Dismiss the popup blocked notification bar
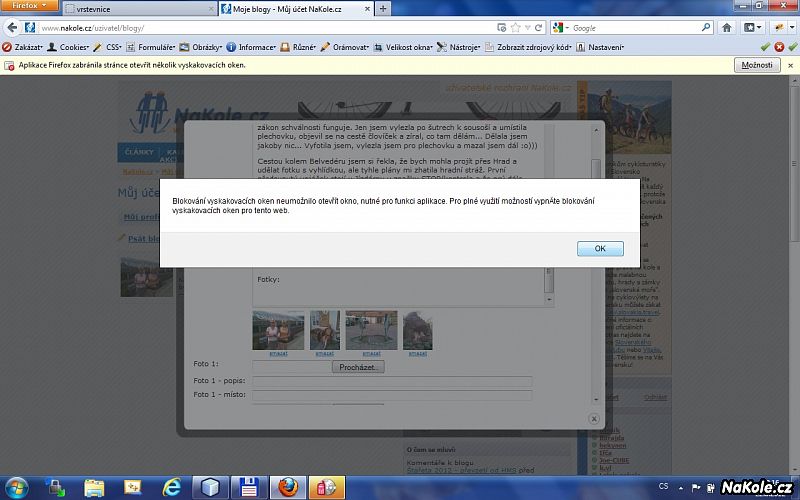The height and width of the screenshot is (500, 800). 790,65
